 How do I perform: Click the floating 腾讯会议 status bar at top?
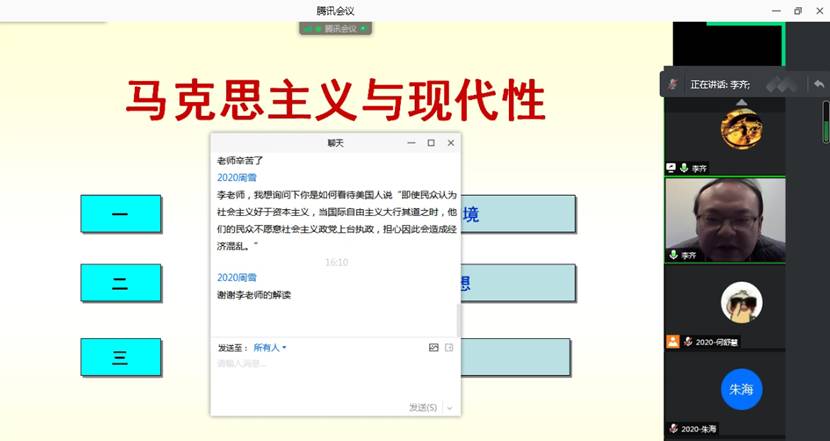coord(335,29)
